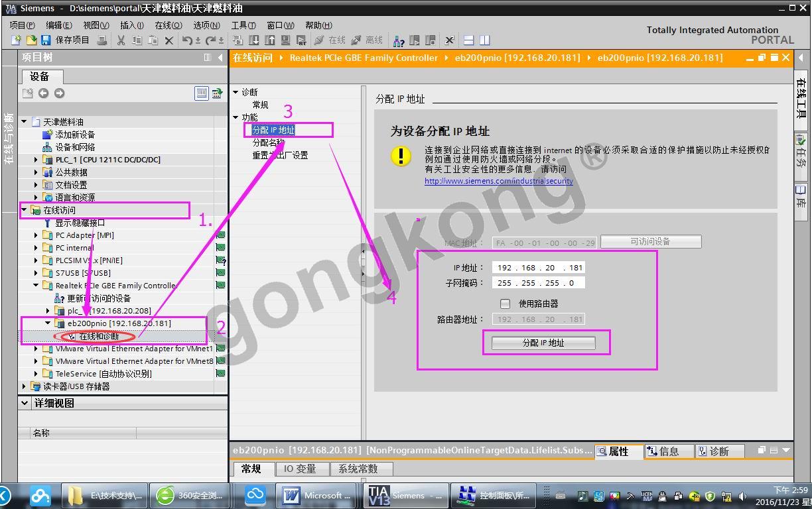
Task: Open the 帮助(H) menu
Action: click(318, 25)
